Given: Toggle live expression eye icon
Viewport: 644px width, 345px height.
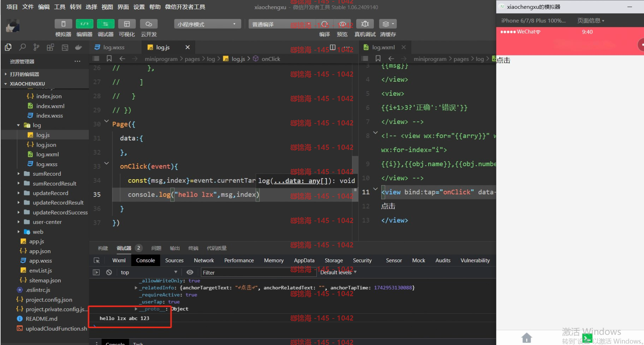Looking at the screenshot, I should point(190,272).
